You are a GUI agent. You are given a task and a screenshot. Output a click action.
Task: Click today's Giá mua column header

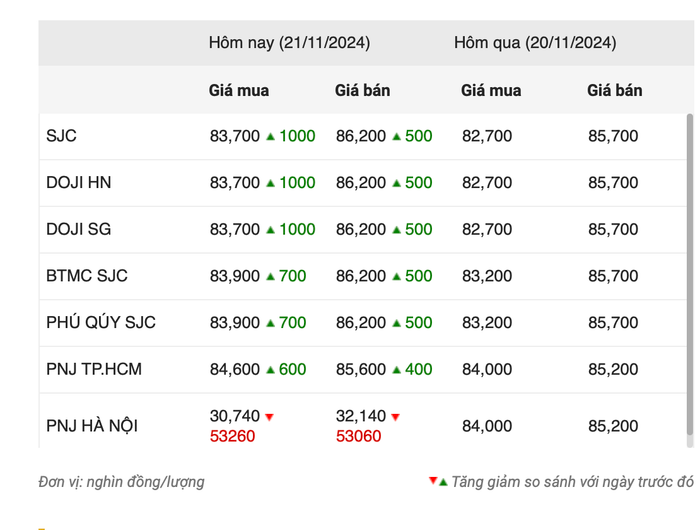239,91
